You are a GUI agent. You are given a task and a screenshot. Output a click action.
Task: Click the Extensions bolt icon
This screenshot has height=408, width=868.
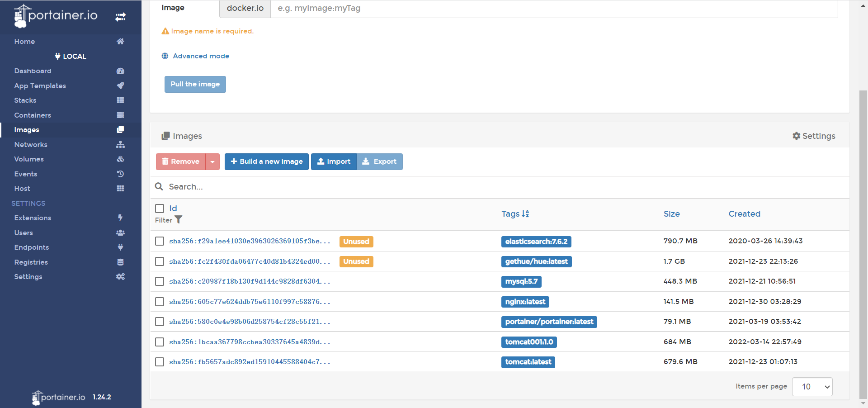coord(120,218)
